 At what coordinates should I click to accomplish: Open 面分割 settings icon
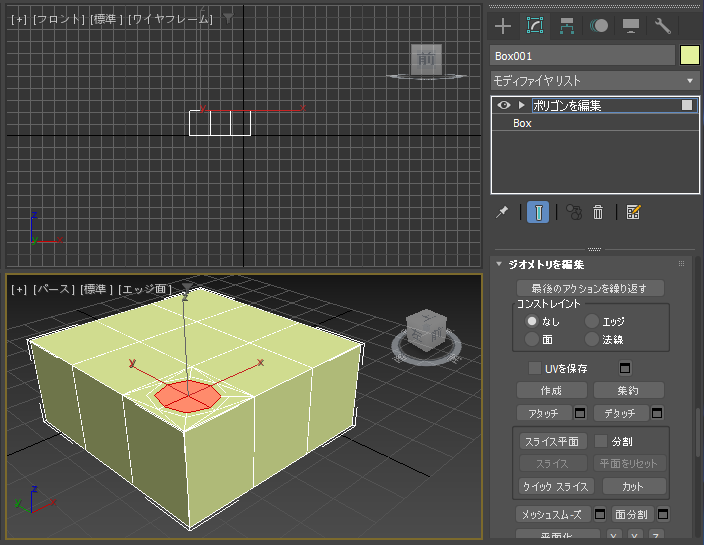663,514
